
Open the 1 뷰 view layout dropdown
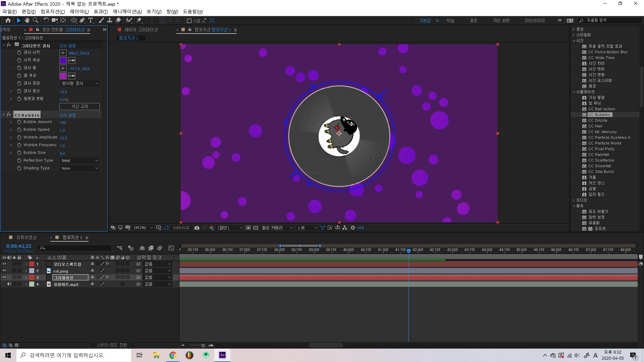click(307, 228)
